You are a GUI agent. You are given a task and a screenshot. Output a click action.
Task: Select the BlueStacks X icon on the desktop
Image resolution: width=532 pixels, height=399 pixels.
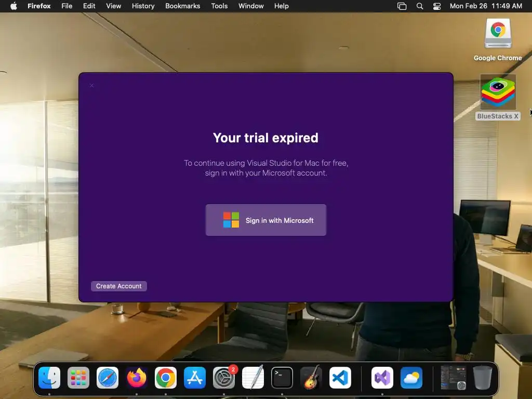point(498,92)
